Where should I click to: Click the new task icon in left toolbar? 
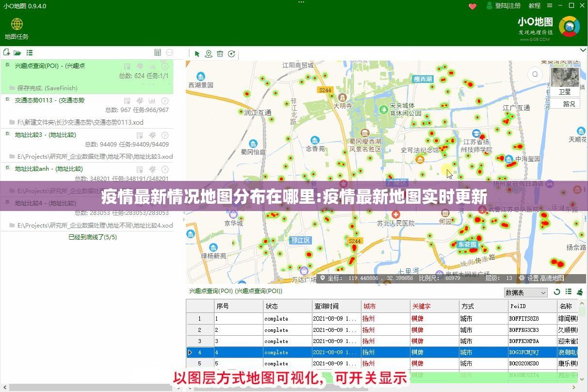[x=6, y=52]
